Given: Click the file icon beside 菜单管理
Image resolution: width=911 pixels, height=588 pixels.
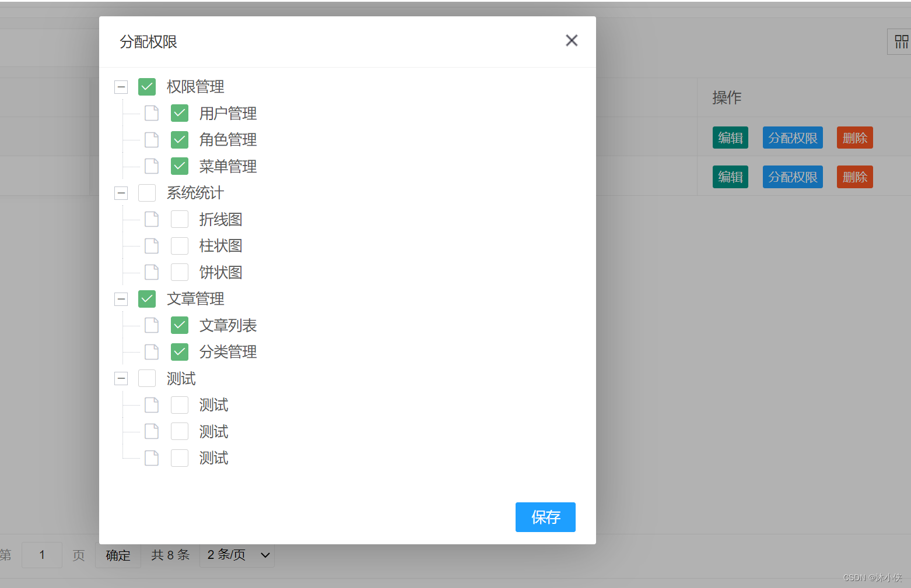Looking at the screenshot, I should pos(152,166).
